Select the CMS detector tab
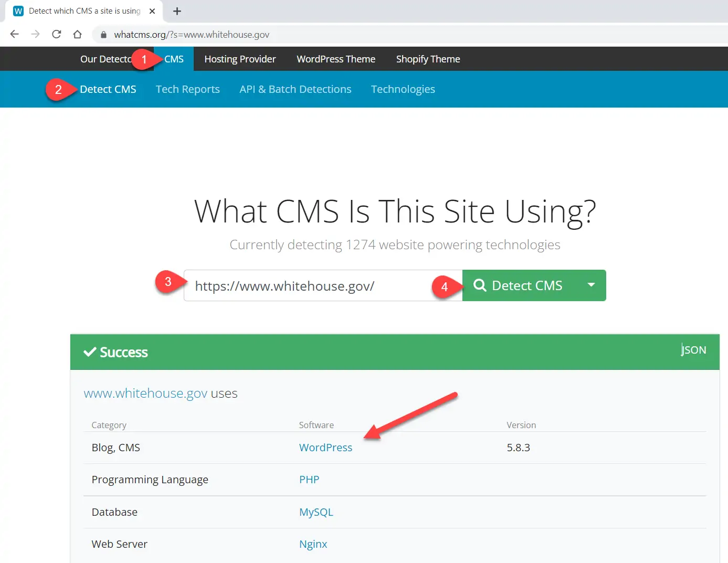This screenshot has width=728, height=563. coord(174,59)
